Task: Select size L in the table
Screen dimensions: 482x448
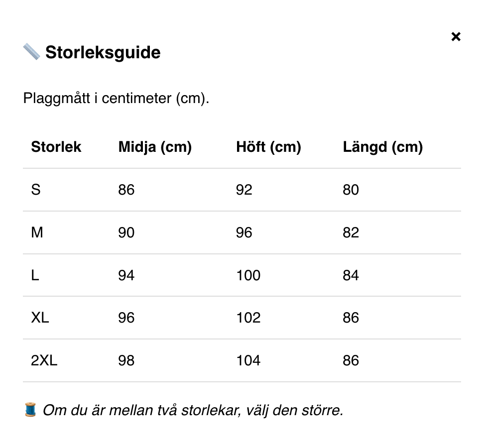Action: [x=34, y=275]
